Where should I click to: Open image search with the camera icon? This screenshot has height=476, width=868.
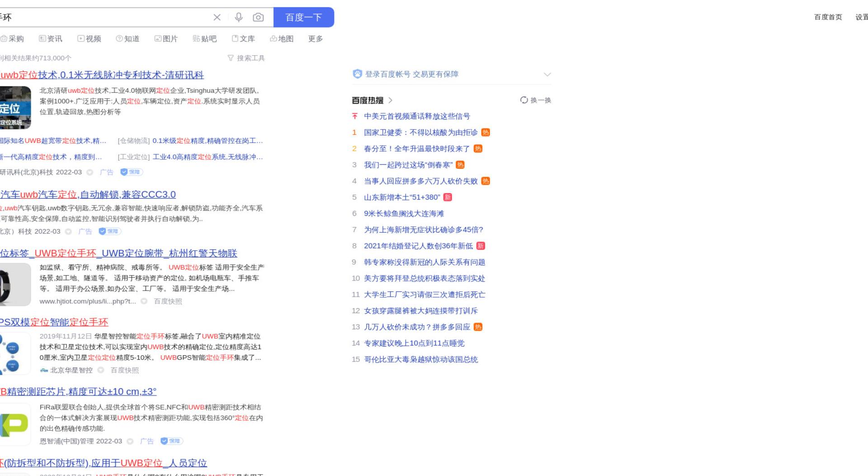(x=258, y=17)
